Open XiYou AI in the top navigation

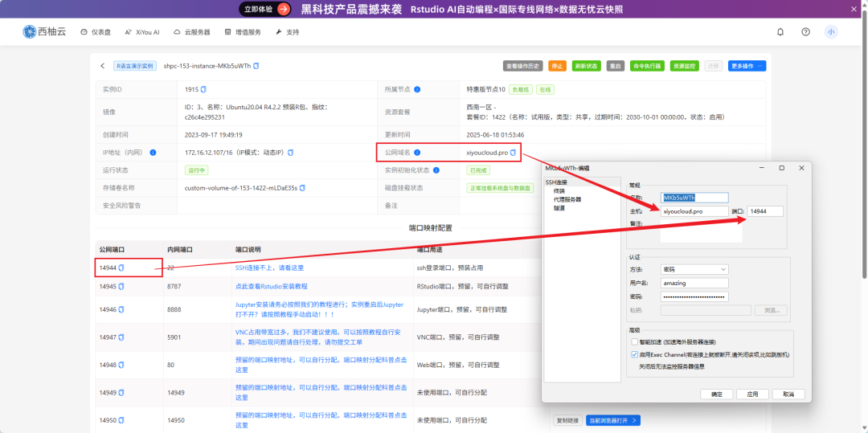142,32
